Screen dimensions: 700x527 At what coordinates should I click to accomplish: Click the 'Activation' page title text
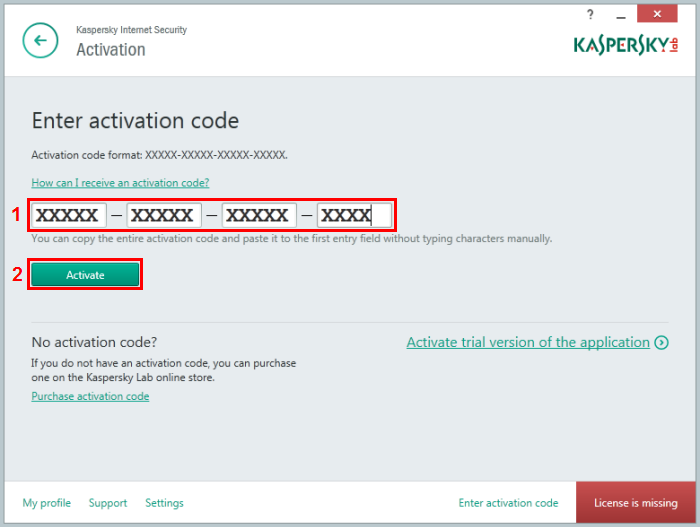point(111,50)
